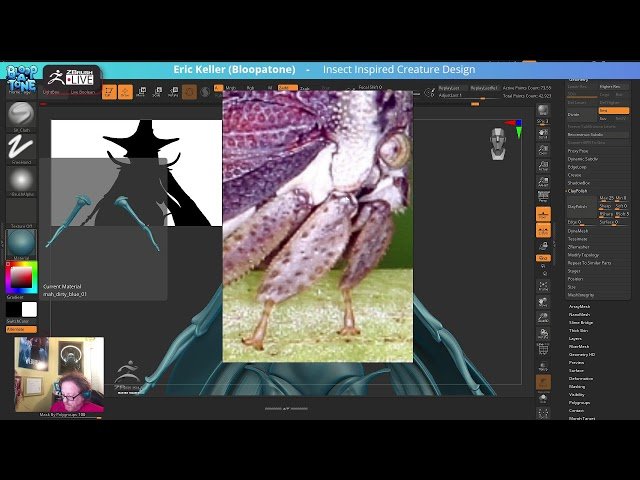
Task: Toggle Live Boolean rendering
Action: coord(83,92)
